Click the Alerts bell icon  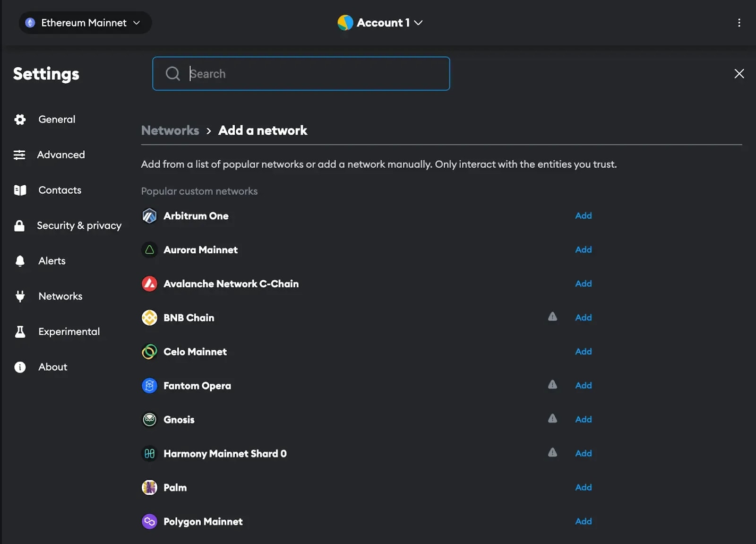tap(20, 261)
